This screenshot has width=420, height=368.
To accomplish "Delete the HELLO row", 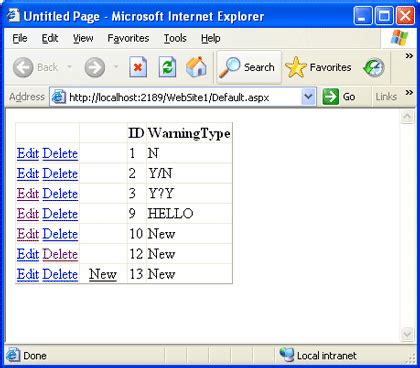I will (60, 214).
